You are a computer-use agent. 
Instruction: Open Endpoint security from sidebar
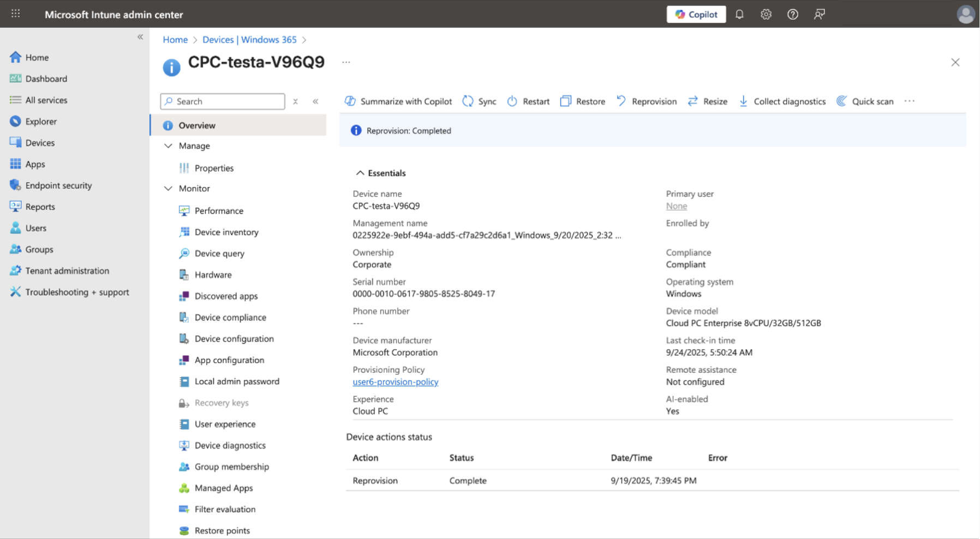click(58, 185)
